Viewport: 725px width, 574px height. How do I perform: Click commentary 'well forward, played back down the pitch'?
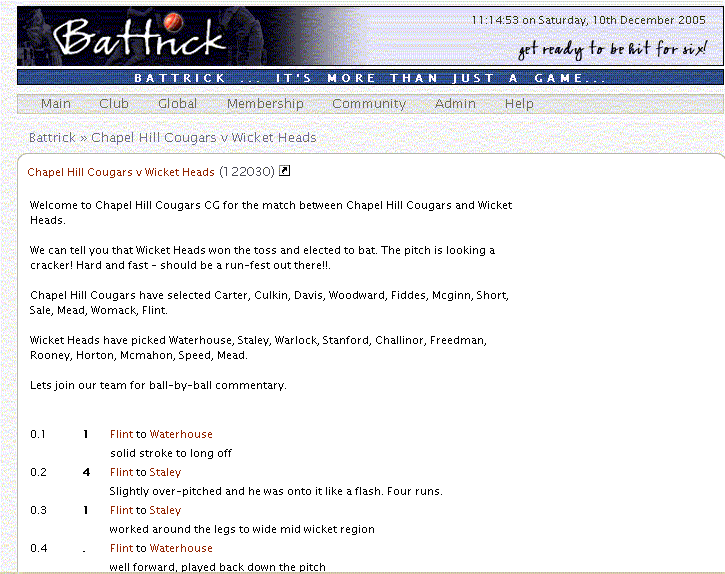217,567
